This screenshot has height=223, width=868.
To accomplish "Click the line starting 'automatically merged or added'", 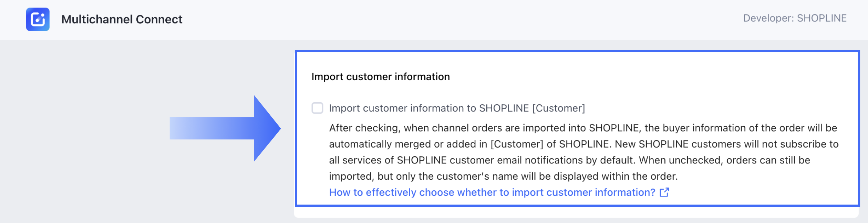I will [x=583, y=144].
